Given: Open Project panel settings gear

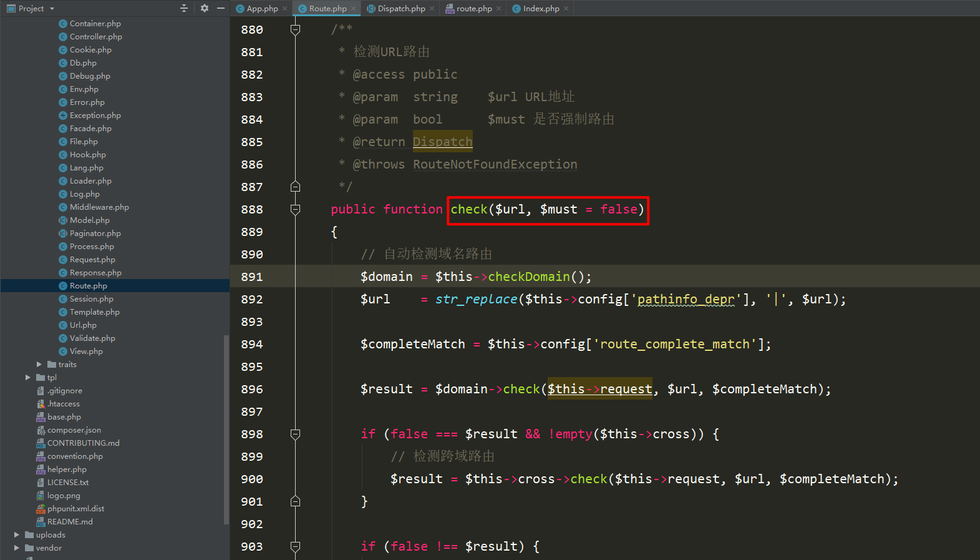Looking at the screenshot, I should click(x=205, y=8).
